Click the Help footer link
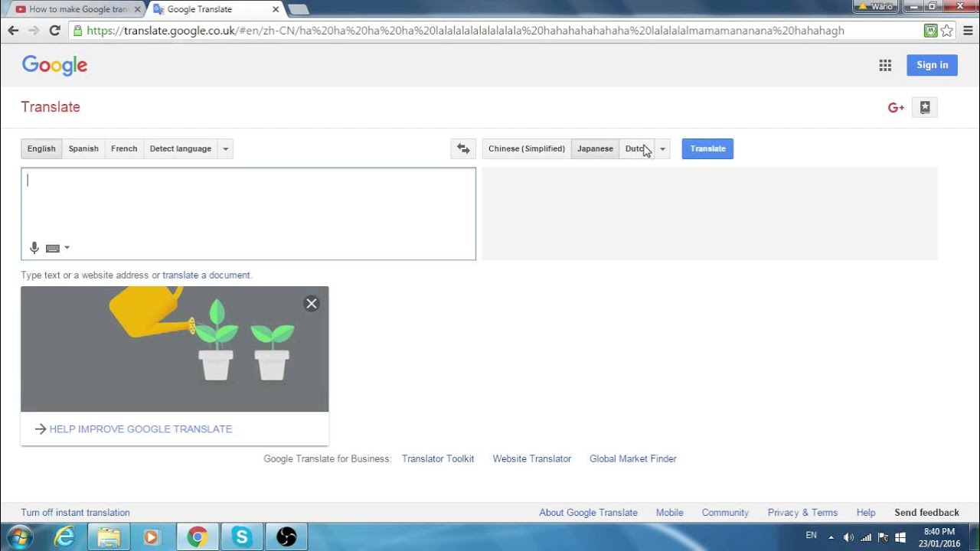980x551 pixels. [866, 513]
